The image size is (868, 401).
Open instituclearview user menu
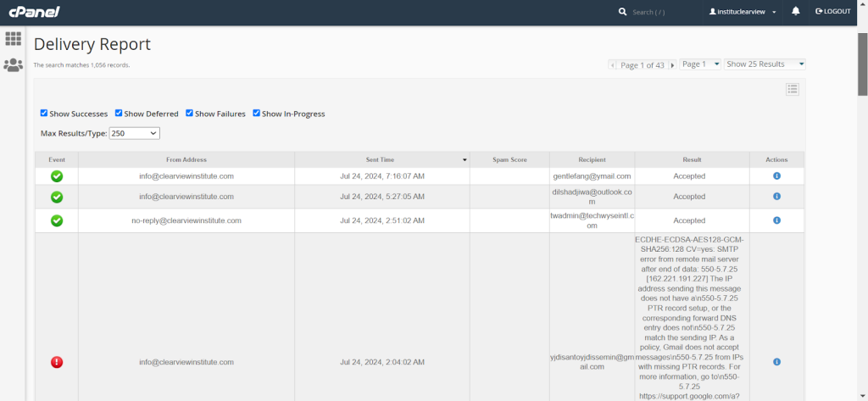743,12
